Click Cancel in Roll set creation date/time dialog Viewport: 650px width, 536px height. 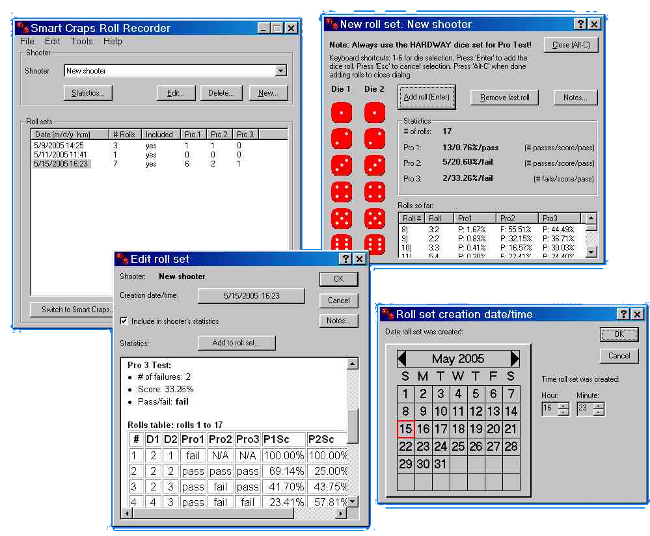point(619,356)
